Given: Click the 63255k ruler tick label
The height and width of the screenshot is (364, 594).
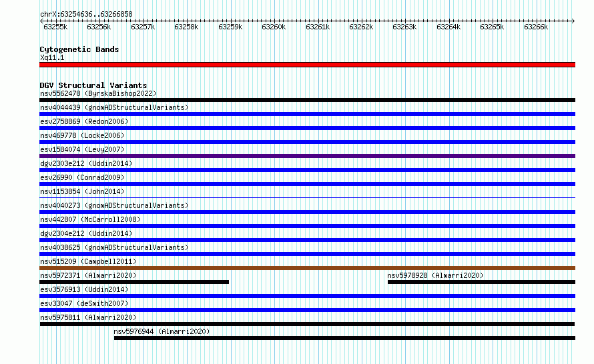Looking at the screenshot, I should (x=55, y=27).
